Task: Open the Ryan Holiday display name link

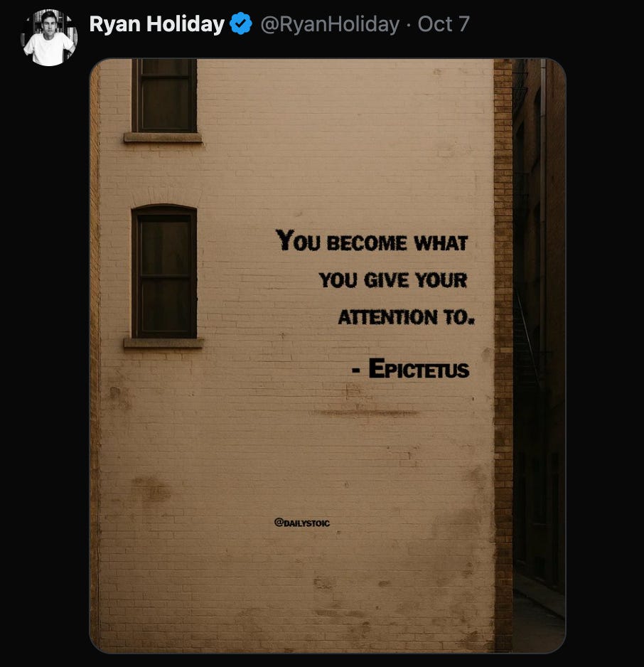Action: (x=157, y=24)
